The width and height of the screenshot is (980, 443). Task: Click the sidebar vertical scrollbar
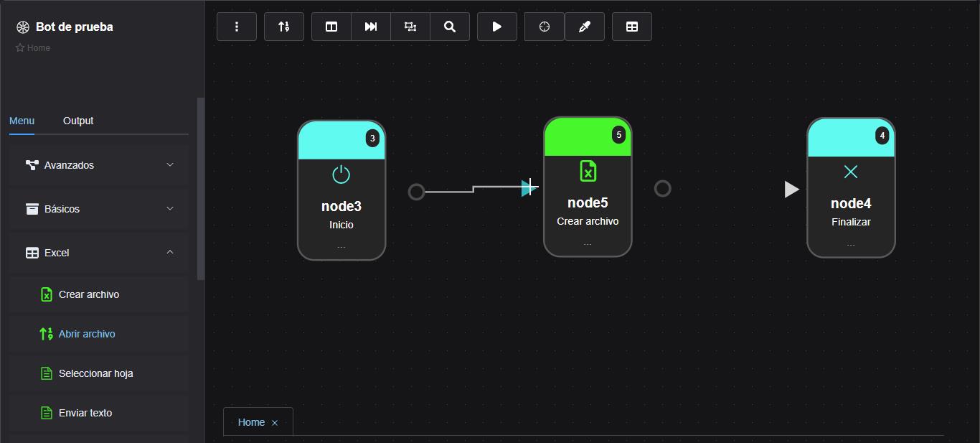click(201, 189)
